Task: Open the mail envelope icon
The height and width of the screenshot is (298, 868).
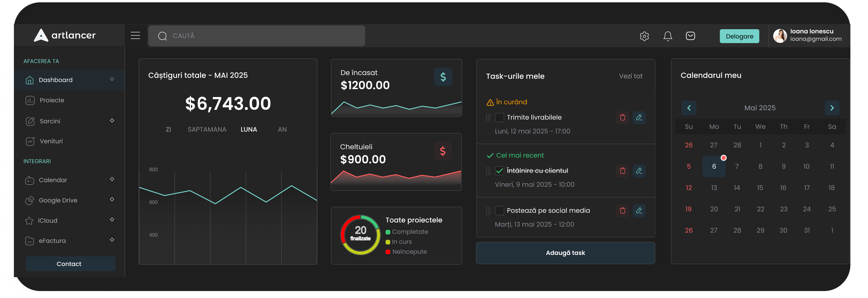Action: point(690,36)
